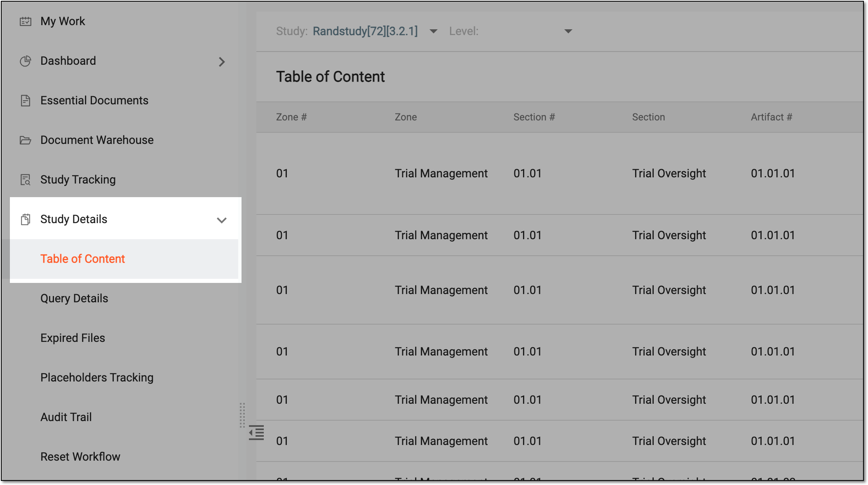
Task: Click the Zone column header
Action: tap(406, 117)
